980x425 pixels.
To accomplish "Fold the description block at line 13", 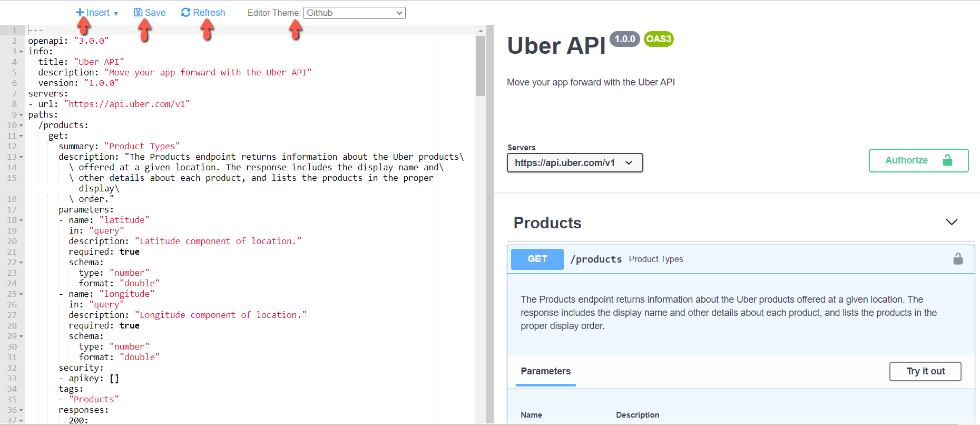I will [x=21, y=157].
